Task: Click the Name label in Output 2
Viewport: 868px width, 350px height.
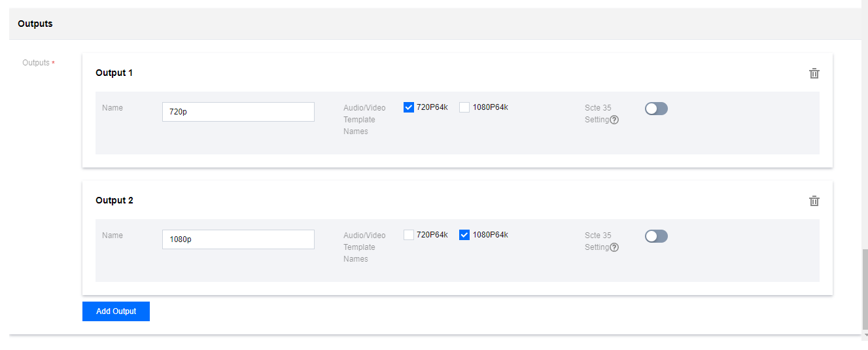Action: click(x=113, y=236)
